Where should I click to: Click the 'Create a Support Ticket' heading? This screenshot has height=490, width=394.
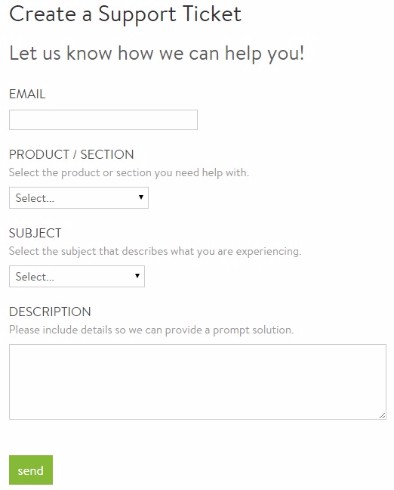coord(125,14)
